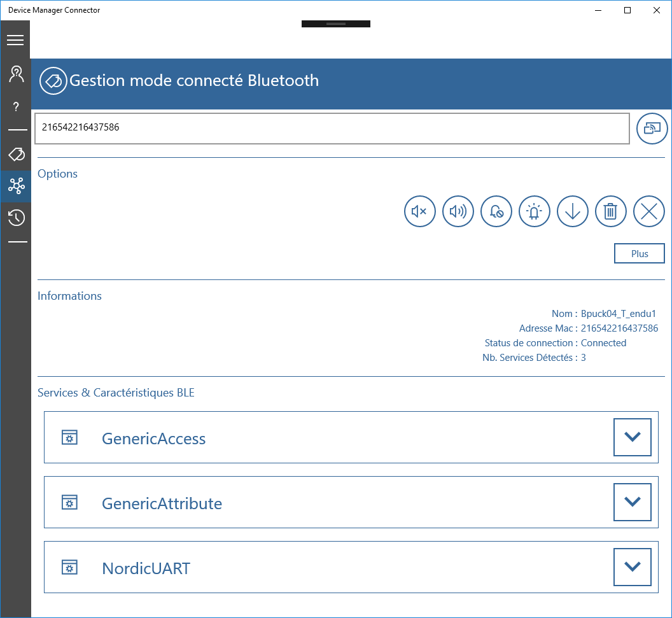Click the Nom : Bpuck04_T_endu1 line

point(603,314)
